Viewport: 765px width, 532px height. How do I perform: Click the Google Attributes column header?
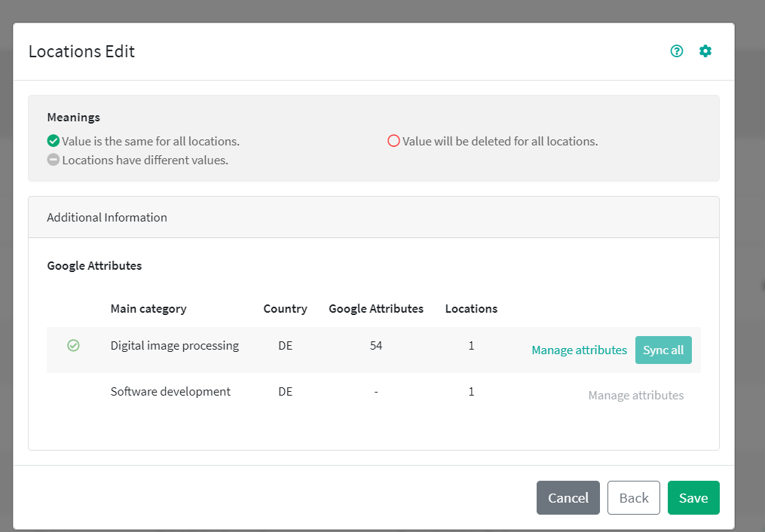coord(375,308)
